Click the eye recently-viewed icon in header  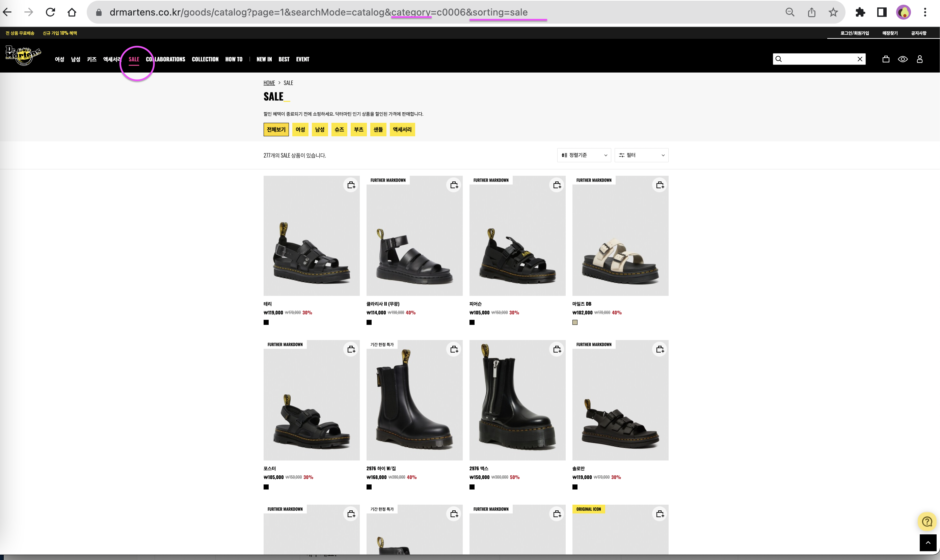pyautogui.click(x=903, y=59)
